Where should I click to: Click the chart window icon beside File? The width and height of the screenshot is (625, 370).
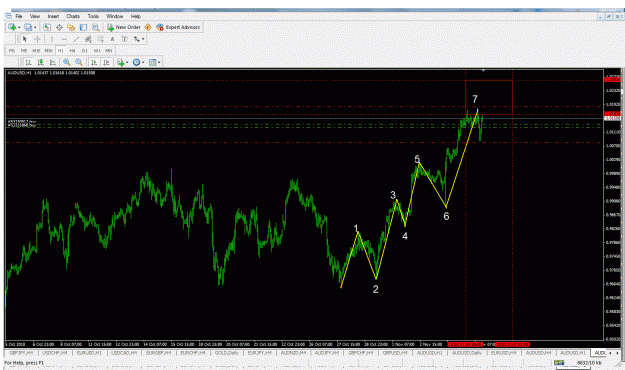(x=8, y=16)
